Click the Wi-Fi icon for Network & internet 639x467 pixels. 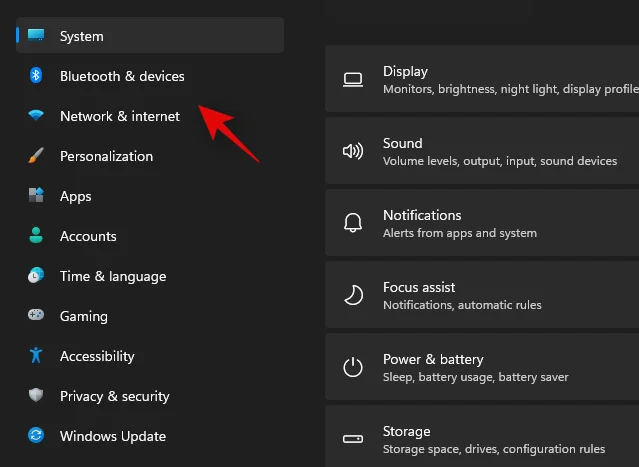(36, 116)
